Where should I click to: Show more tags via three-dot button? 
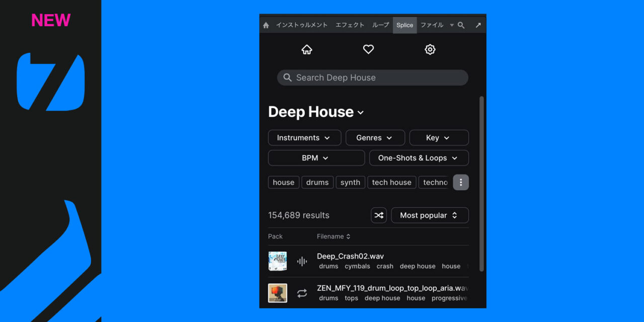461,182
